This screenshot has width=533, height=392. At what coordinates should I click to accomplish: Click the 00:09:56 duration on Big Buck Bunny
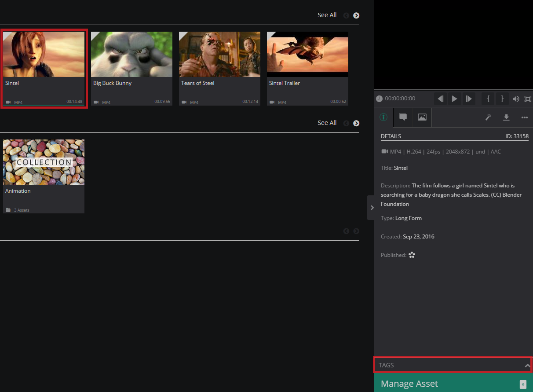click(162, 102)
